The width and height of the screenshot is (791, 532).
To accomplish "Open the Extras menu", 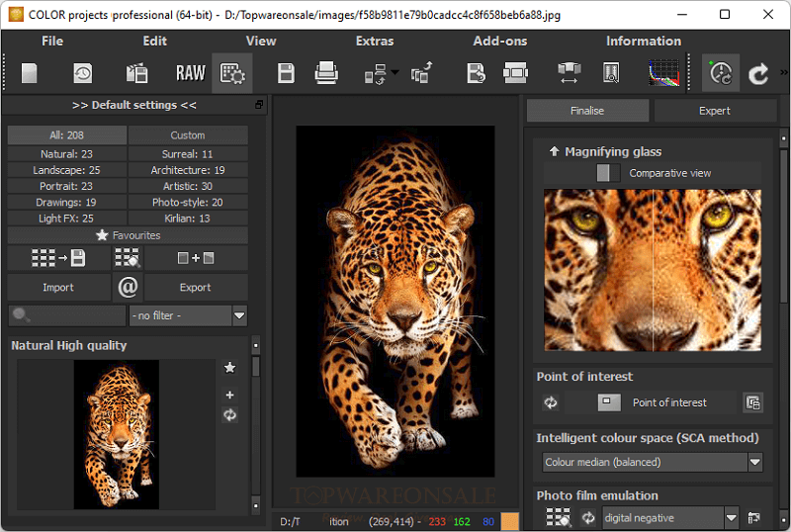I will [x=375, y=41].
